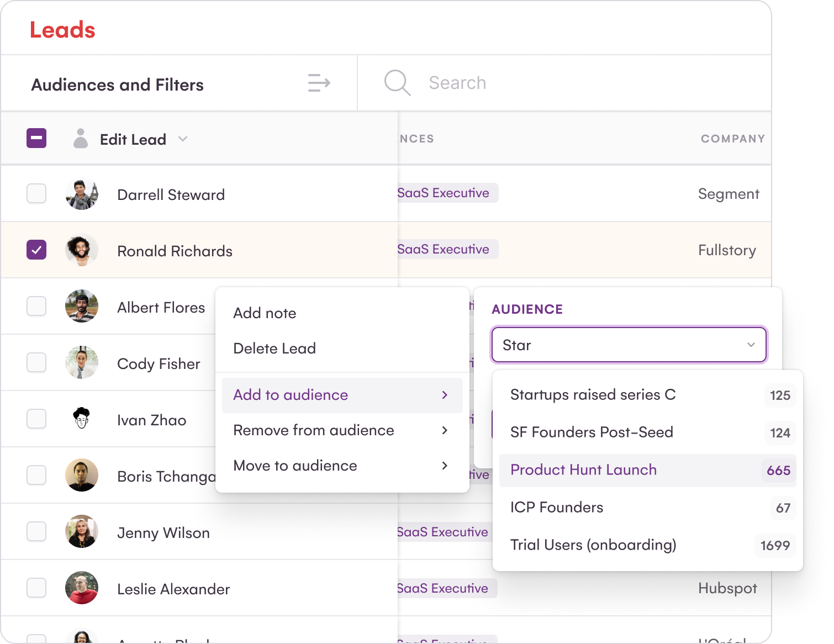Open the Audience combo box chevron
The image size is (834, 644).
(x=751, y=345)
